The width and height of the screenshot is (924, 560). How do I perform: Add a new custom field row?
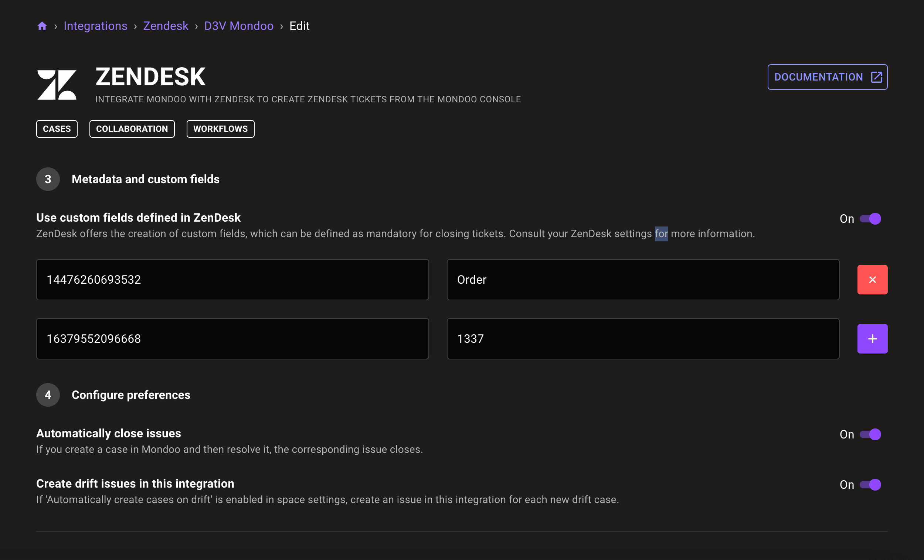coord(872,338)
